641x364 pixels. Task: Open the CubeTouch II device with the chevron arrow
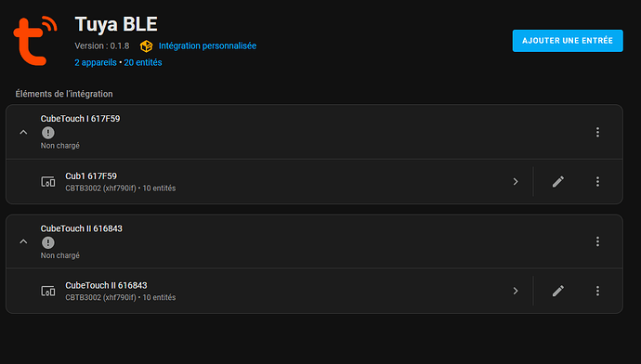516,291
